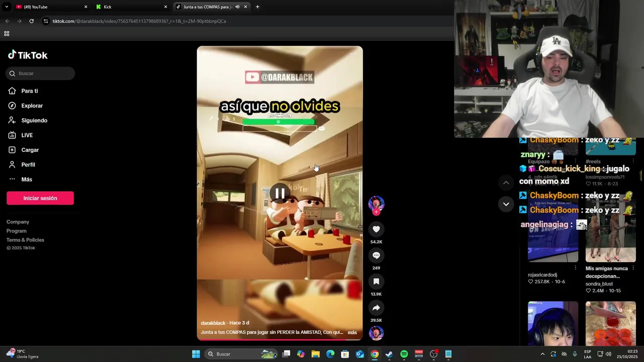Seek on the video progress bar

280,339
